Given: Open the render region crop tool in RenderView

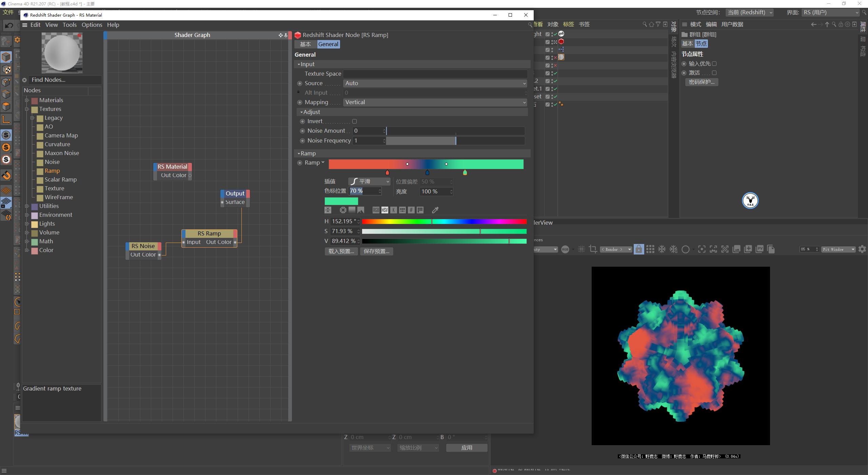Looking at the screenshot, I should [x=593, y=249].
